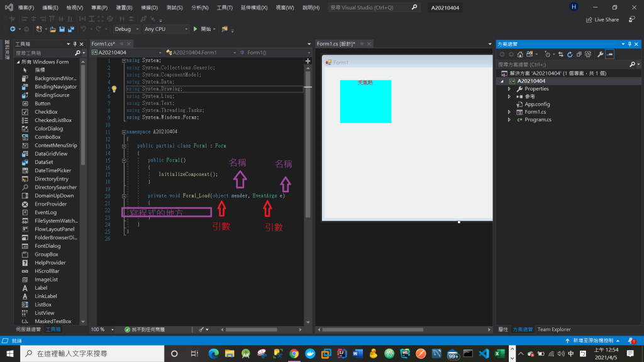Click the Live Share icon
The height and width of the screenshot is (362, 644).
click(x=589, y=19)
